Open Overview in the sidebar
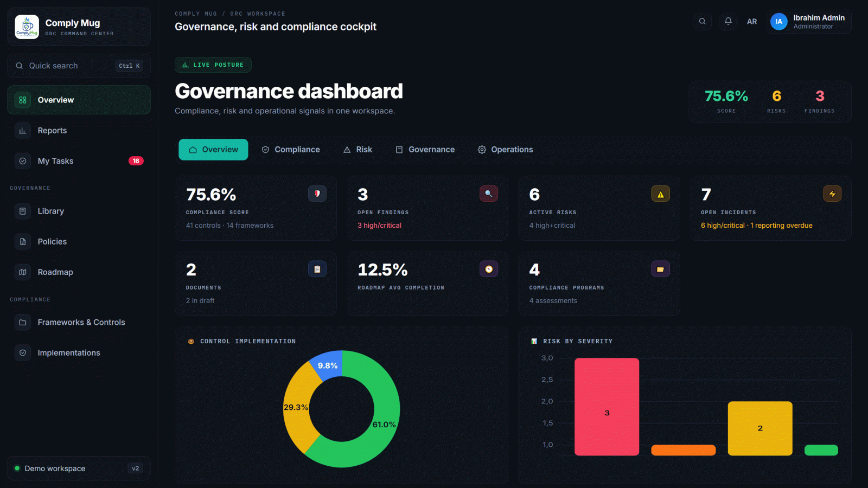This screenshot has height=488, width=868. pos(79,100)
